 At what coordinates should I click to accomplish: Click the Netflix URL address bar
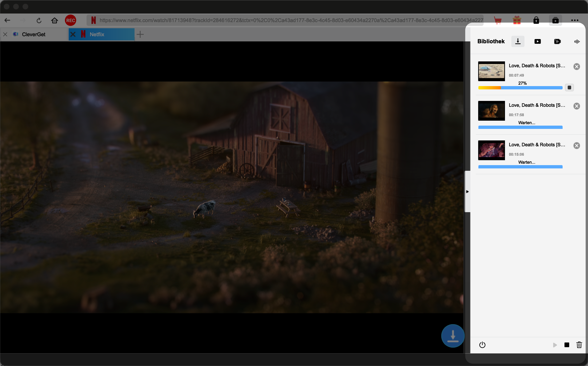point(285,20)
